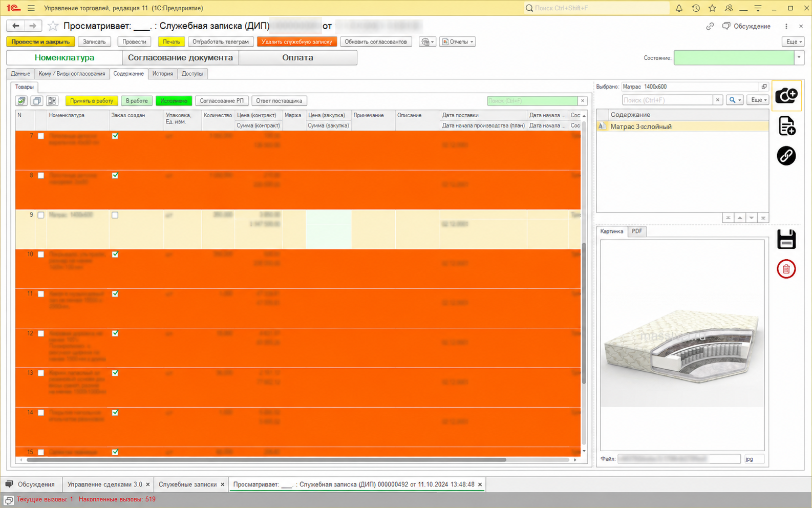812x508 pixels.
Task: Click the Поиск (Ctrl+F) field in content panel
Action: [x=667, y=100]
